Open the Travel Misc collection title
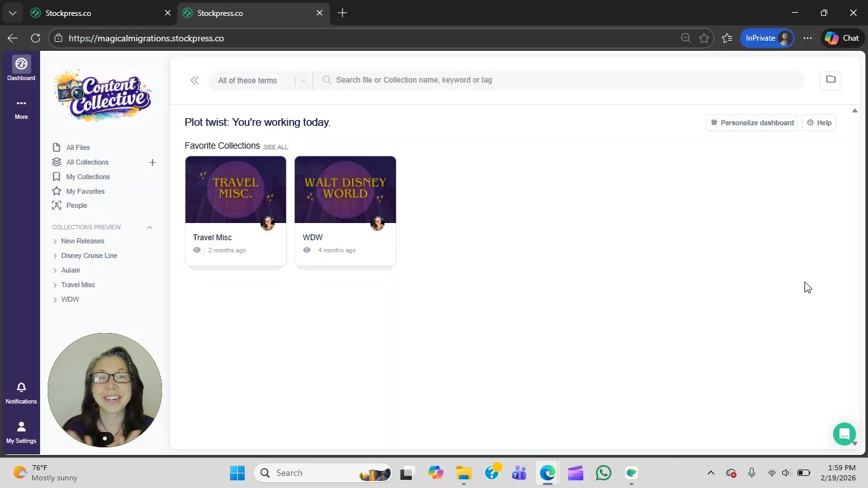This screenshot has height=488, width=868. [x=212, y=238]
